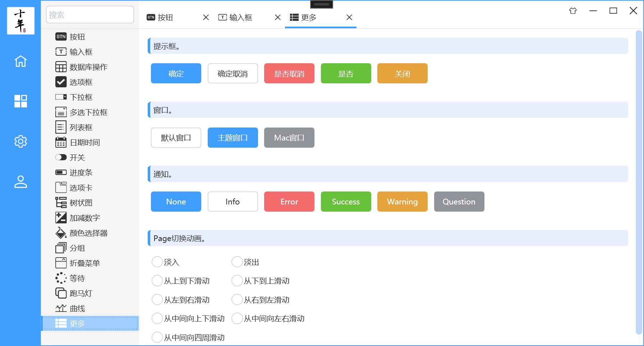Click the Warning notification button
This screenshot has width=644, height=346.
point(402,202)
